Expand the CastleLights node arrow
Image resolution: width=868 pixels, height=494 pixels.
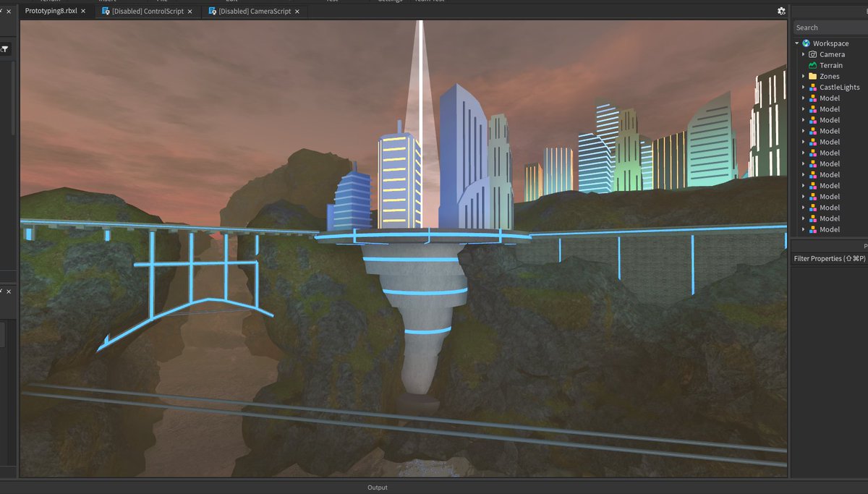click(x=803, y=87)
